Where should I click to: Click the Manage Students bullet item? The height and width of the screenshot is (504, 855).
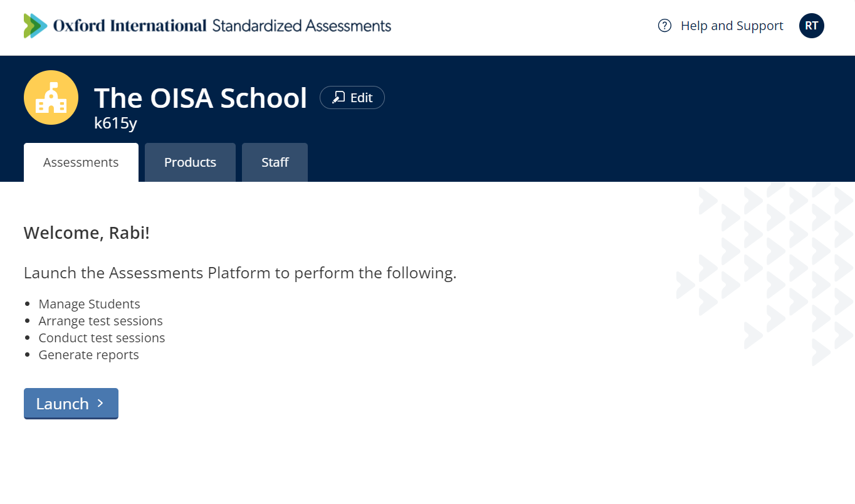(89, 303)
